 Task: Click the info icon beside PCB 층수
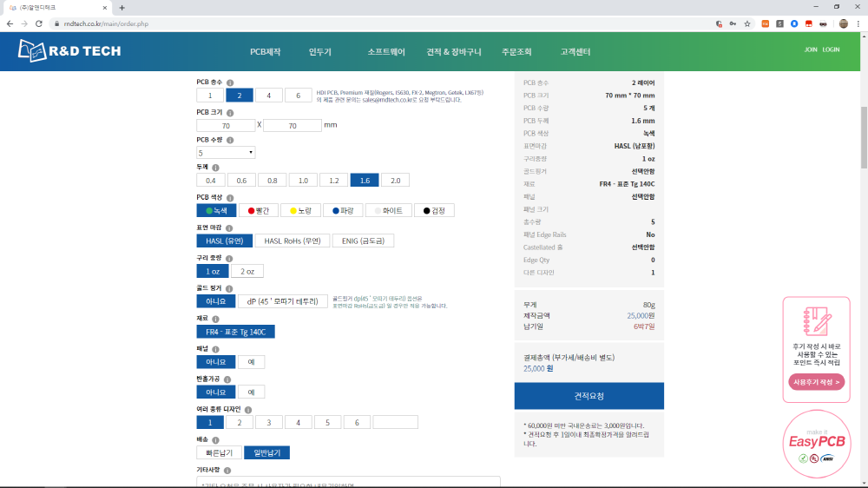pyautogui.click(x=230, y=82)
